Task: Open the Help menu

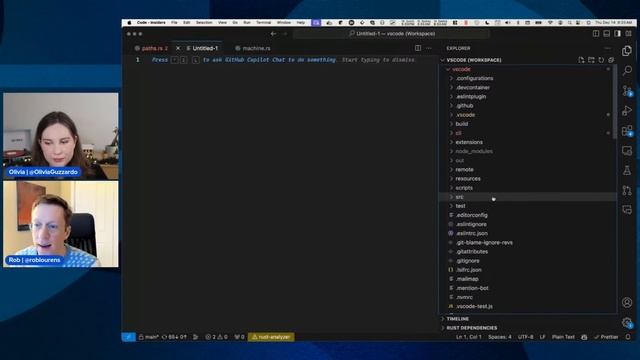Action: [301, 23]
